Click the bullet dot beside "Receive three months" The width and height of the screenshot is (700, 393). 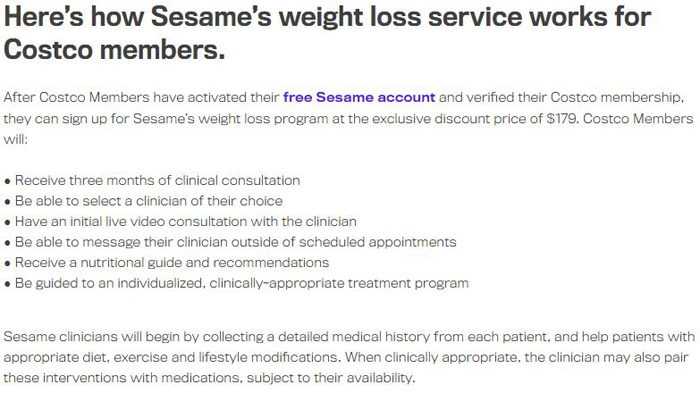(7, 181)
